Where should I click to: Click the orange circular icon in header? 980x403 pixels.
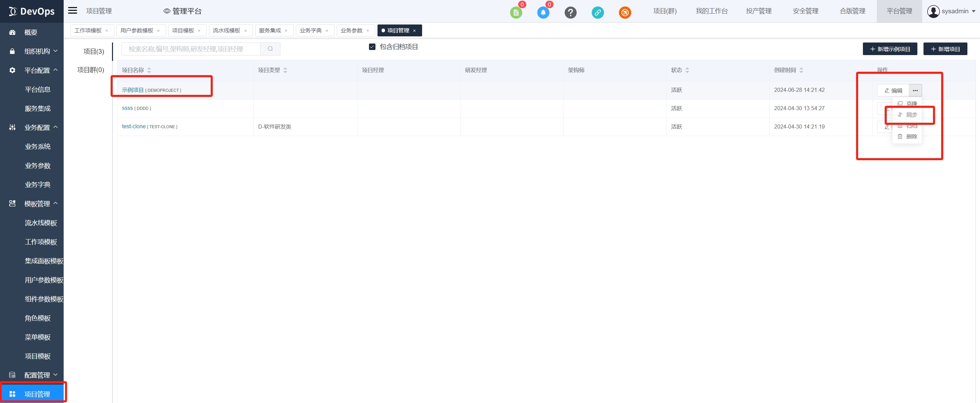(625, 12)
